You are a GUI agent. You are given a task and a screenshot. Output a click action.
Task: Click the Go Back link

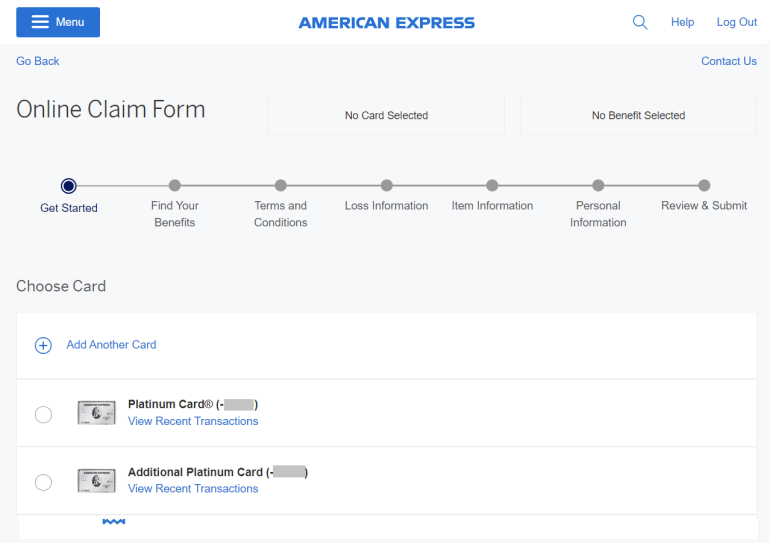point(38,61)
